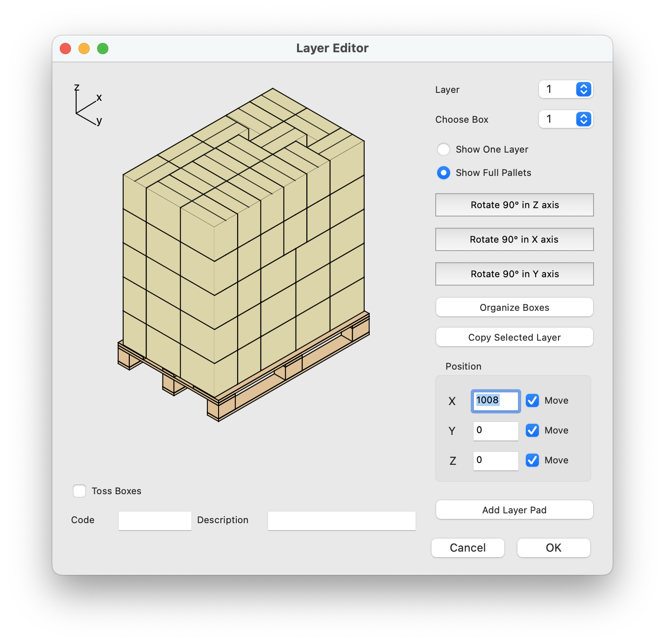Cancel the Layer Editor dialog
This screenshot has width=665, height=644.
click(x=468, y=548)
